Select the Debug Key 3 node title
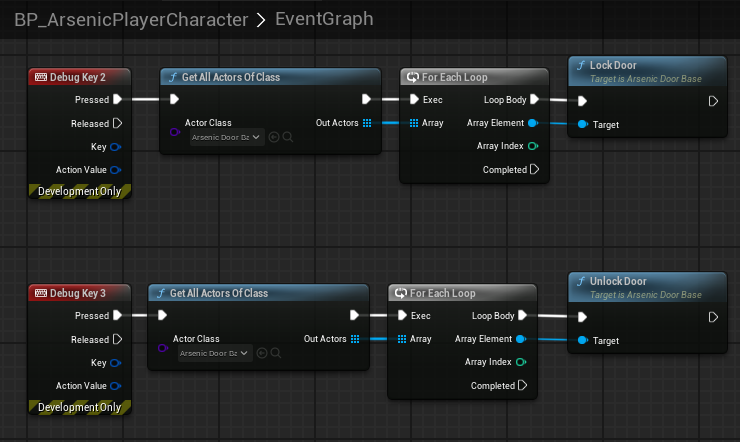The image size is (740, 442). click(x=78, y=293)
